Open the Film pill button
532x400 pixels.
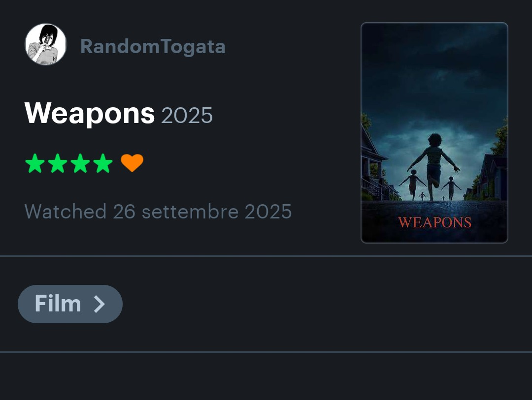70,304
